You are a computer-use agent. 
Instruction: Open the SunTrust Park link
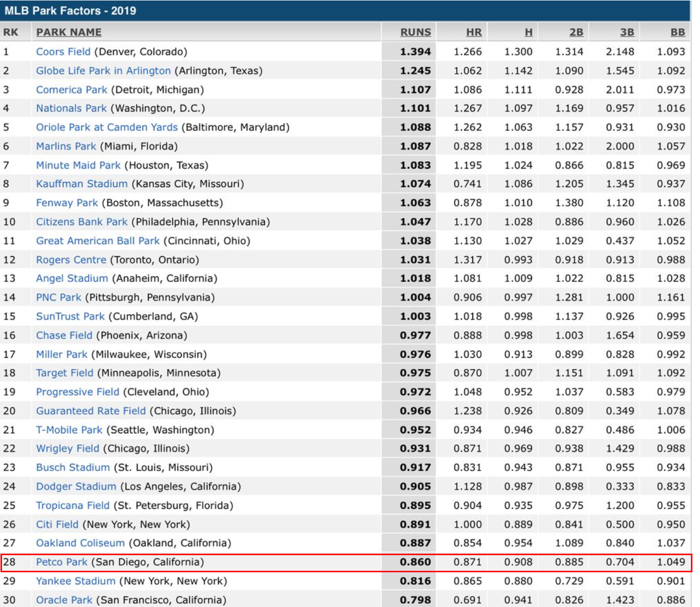tap(70, 317)
